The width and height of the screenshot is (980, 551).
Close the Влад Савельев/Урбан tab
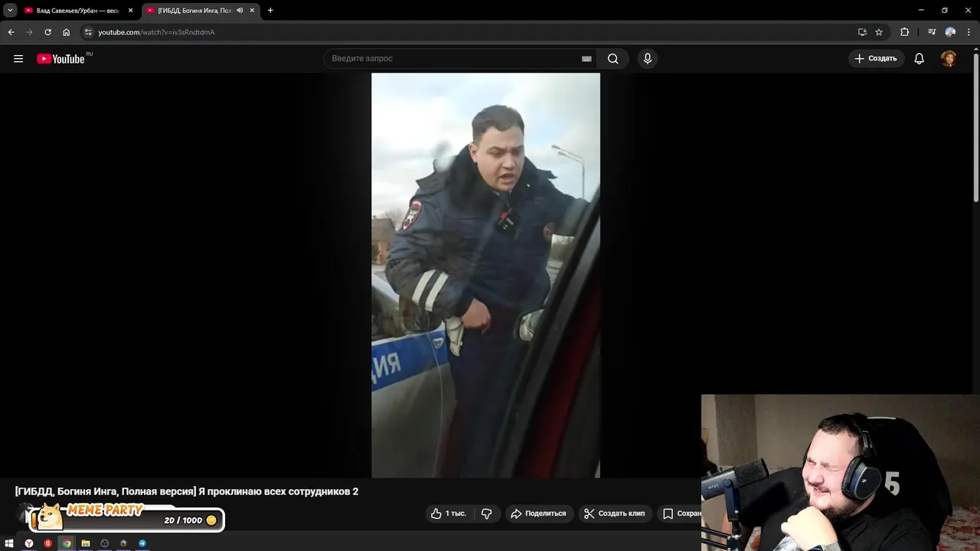pos(130,11)
